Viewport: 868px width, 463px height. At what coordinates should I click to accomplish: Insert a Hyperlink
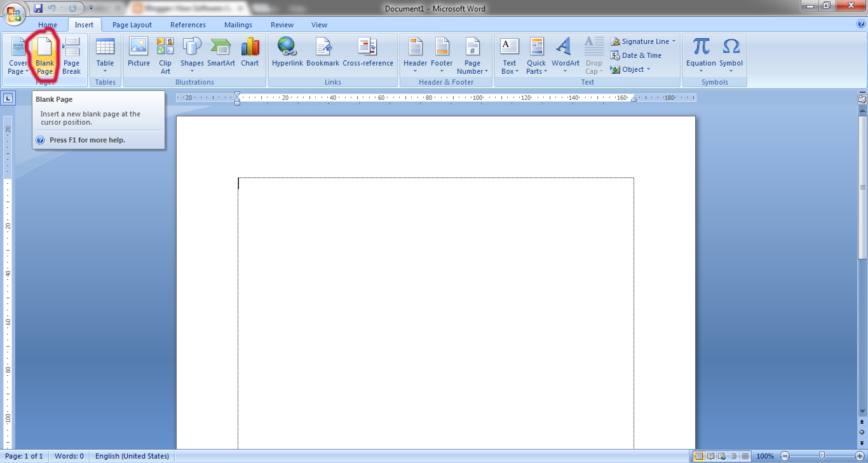tap(287, 54)
